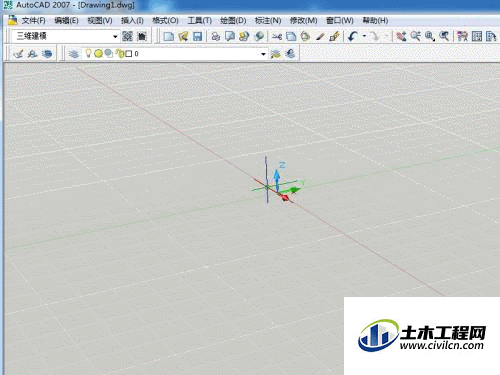500x375 pixels.
Task: Click the Save floppy disk icon
Action: (197, 36)
